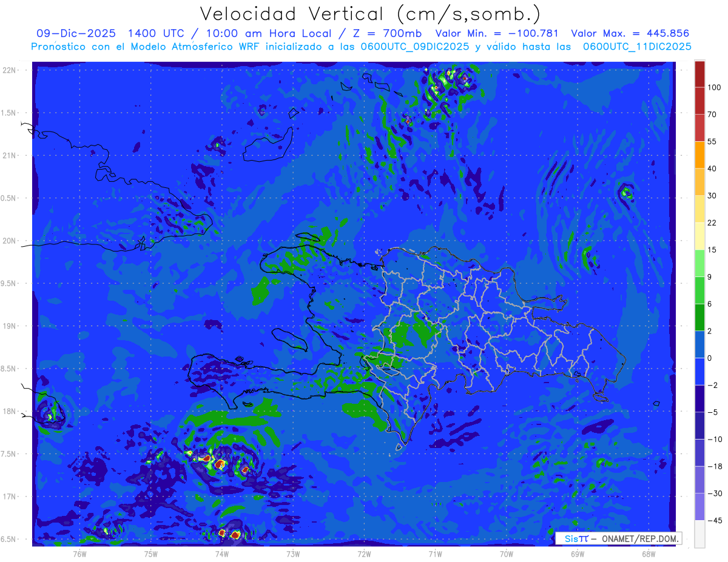
Task: Click the "30" colorbar label
Action: (x=712, y=196)
